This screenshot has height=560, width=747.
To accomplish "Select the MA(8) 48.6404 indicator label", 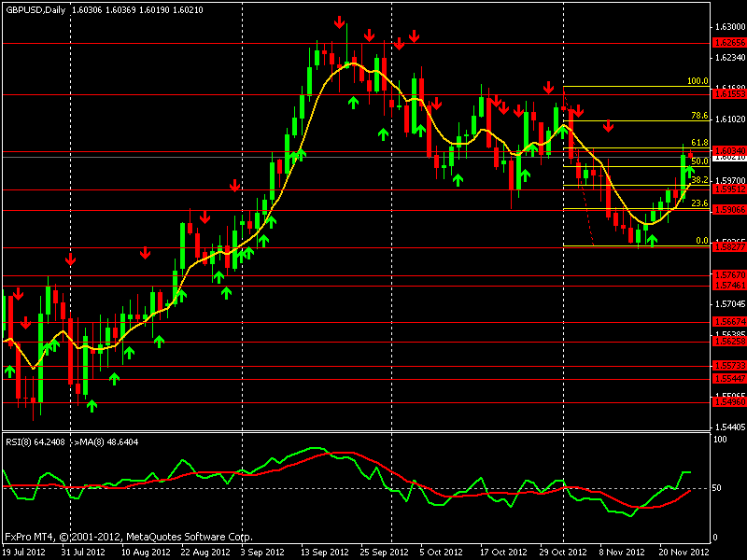I will [109, 441].
